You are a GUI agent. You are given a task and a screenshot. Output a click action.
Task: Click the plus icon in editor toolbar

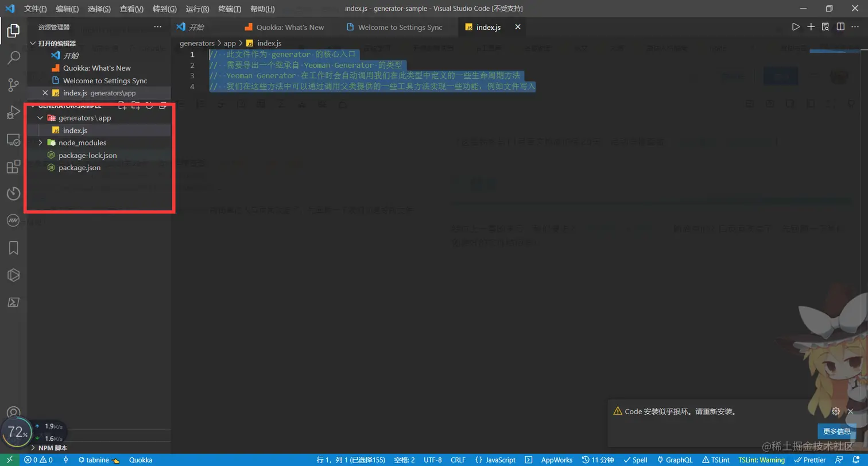tap(811, 27)
